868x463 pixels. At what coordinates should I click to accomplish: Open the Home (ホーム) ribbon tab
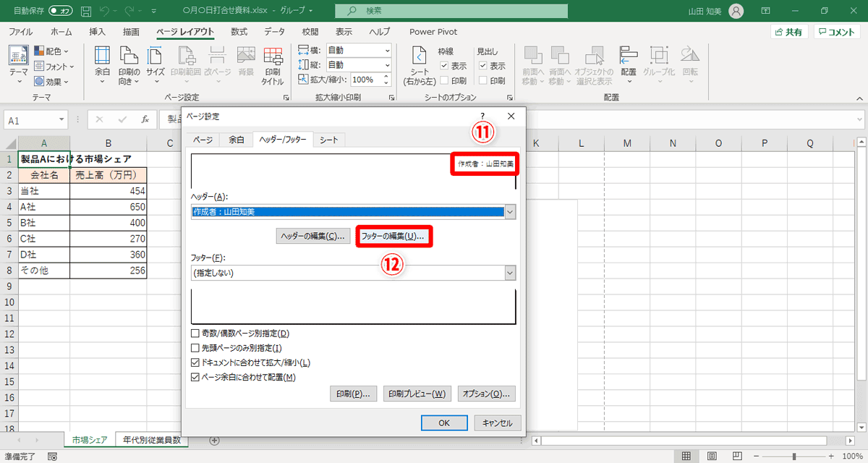click(61, 32)
